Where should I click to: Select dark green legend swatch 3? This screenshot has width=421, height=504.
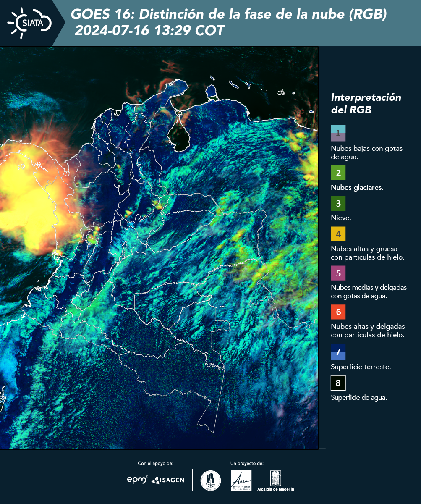(338, 204)
